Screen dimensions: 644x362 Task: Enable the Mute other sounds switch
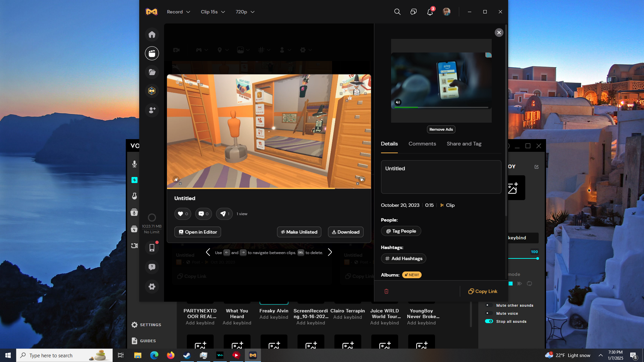click(x=489, y=305)
